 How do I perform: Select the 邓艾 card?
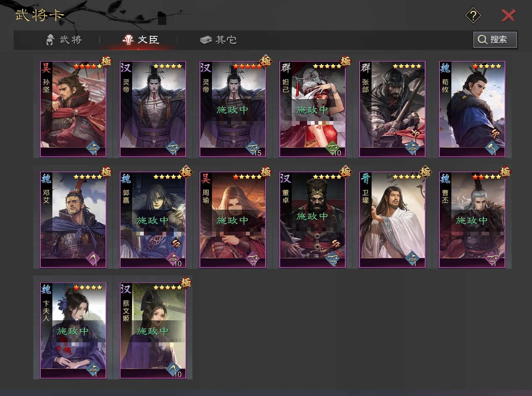point(73,220)
